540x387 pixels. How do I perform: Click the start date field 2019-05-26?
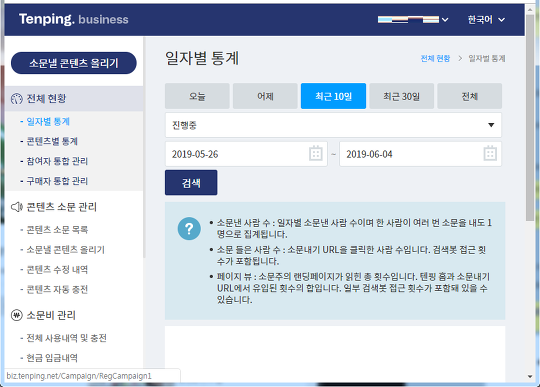[246, 154]
